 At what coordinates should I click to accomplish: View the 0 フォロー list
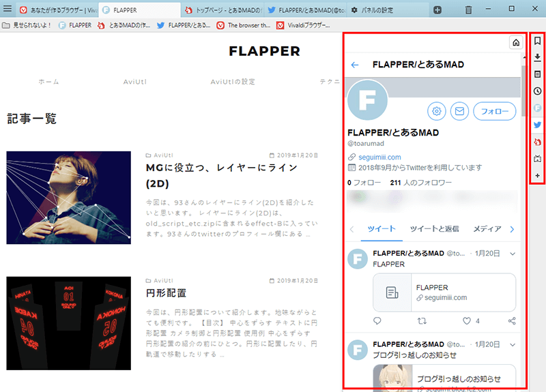(x=364, y=183)
